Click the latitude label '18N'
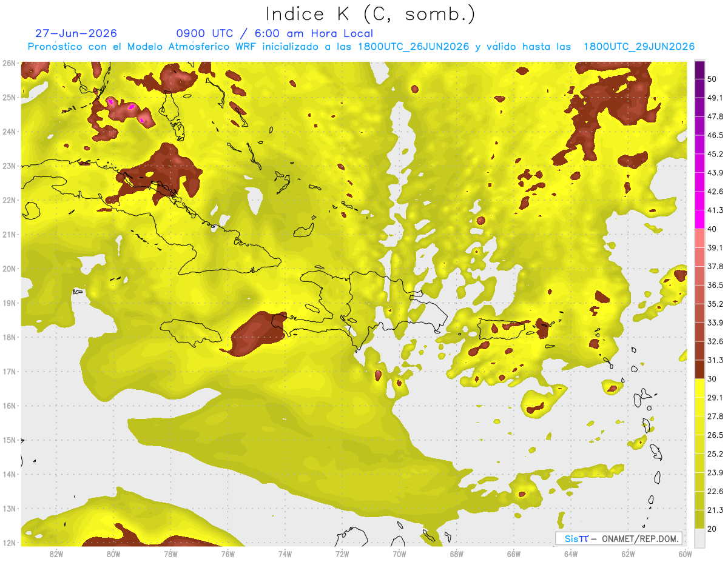Screen dimensions: 728x562 pos(9,337)
